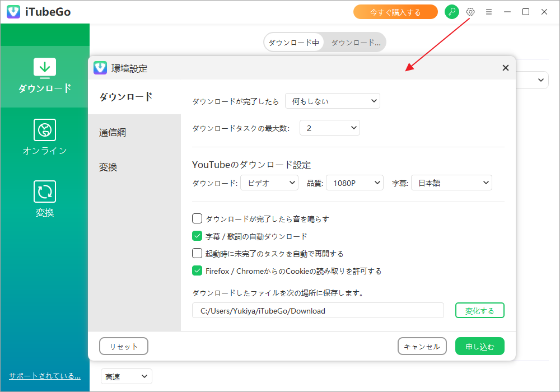Click the iTubeGo title text
The height and width of the screenshot is (392, 560).
pos(48,12)
